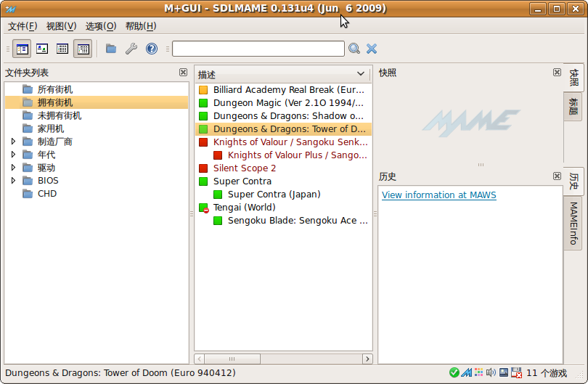Open the 描述 column header dropdown arrow
The width and height of the screenshot is (588, 384).
[x=360, y=74]
